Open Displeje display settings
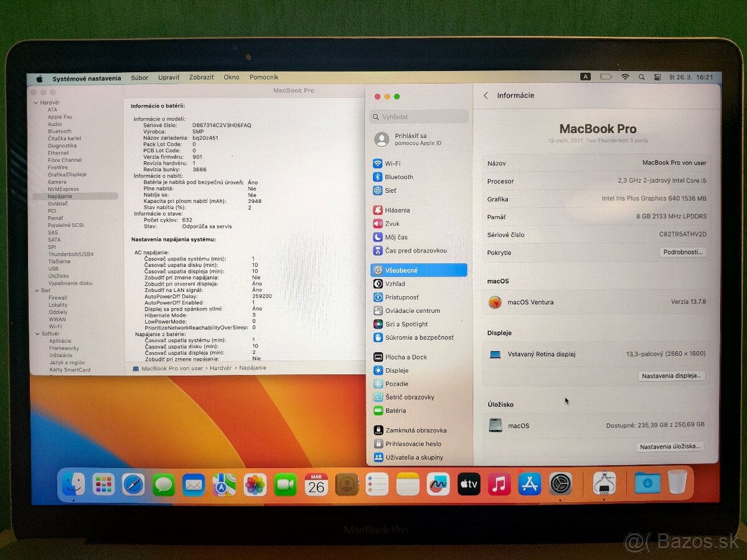 pos(397,370)
